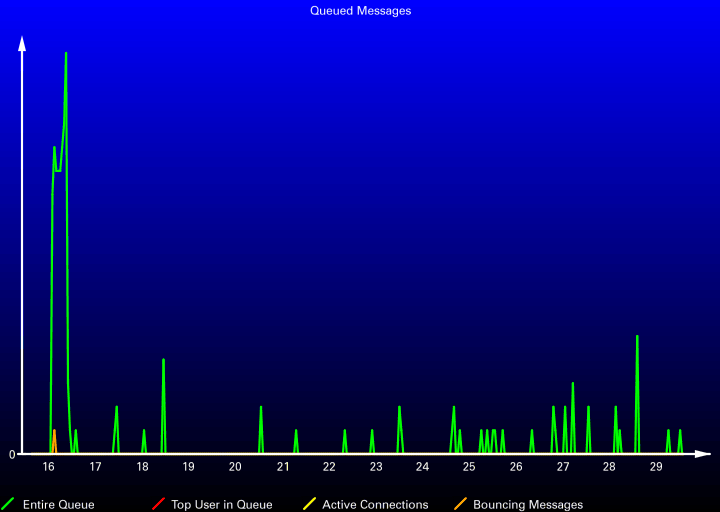720x512 pixels.
Task: Click the tallest green peak after day 16
Action: (66, 53)
